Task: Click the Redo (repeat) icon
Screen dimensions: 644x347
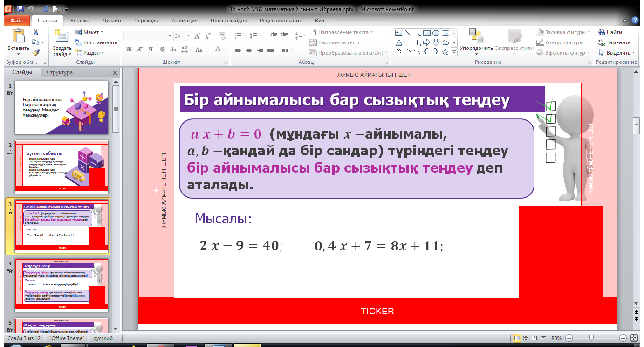Action: [46, 9]
